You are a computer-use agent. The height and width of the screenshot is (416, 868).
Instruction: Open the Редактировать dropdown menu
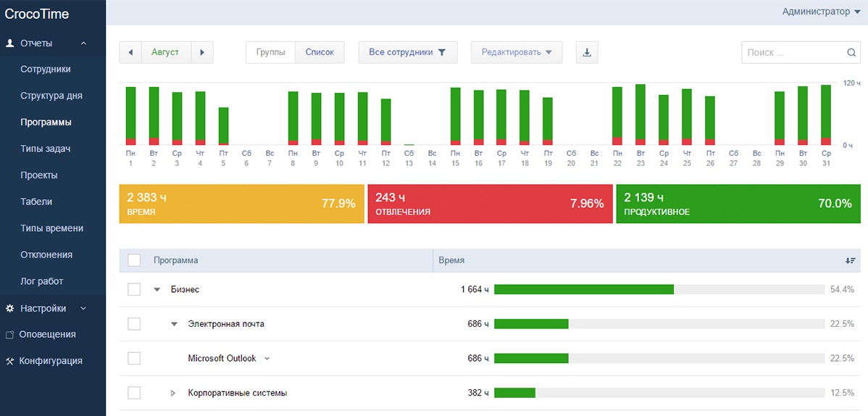(517, 52)
